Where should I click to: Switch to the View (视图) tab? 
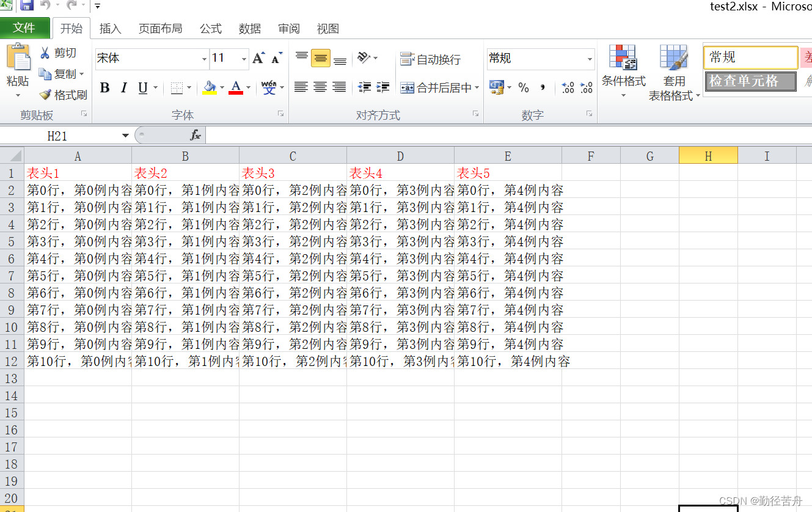click(x=328, y=29)
